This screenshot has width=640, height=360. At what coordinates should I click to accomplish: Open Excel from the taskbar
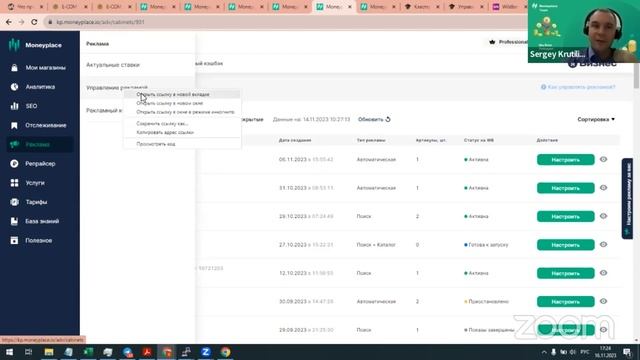(88, 352)
